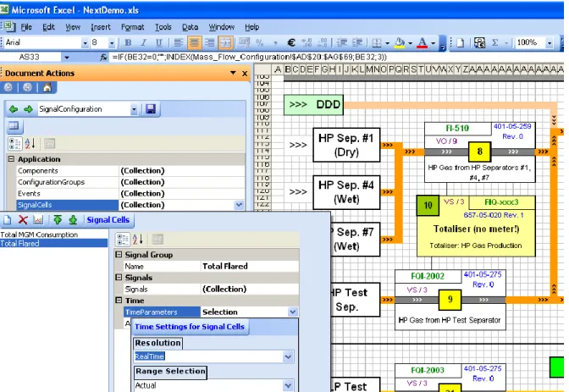Click the Euro currency style icon
The height and width of the screenshot is (392, 569).
click(x=290, y=43)
